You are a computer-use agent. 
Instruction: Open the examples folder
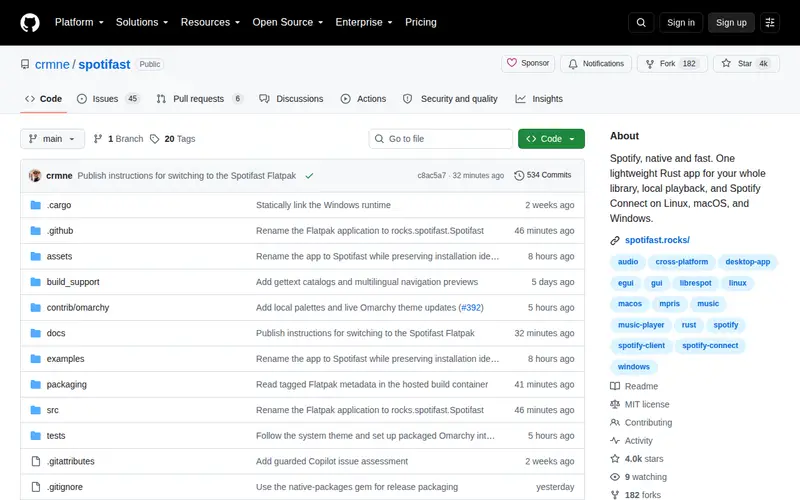click(65, 359)
